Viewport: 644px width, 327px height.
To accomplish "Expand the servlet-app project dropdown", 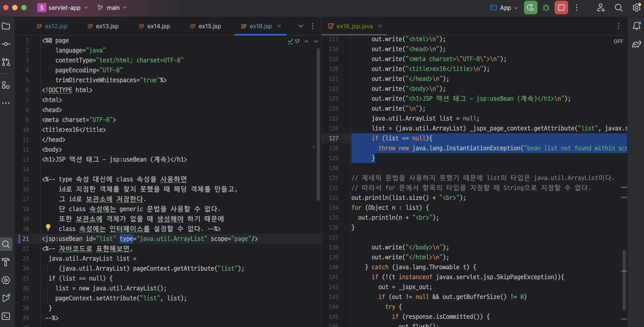I will pos(63,7).
